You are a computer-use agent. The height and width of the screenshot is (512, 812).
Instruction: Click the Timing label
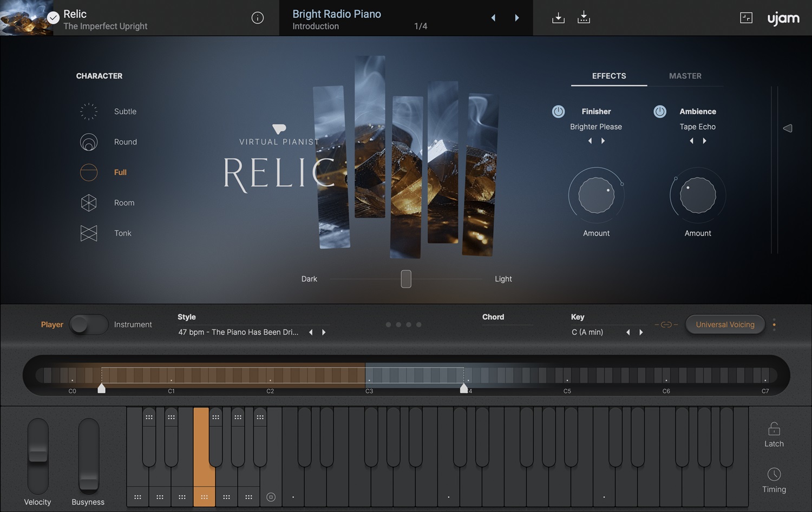774,489
